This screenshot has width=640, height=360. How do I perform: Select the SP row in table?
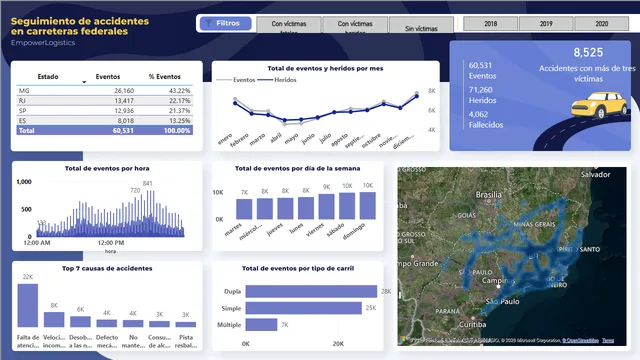click(104, 111)
